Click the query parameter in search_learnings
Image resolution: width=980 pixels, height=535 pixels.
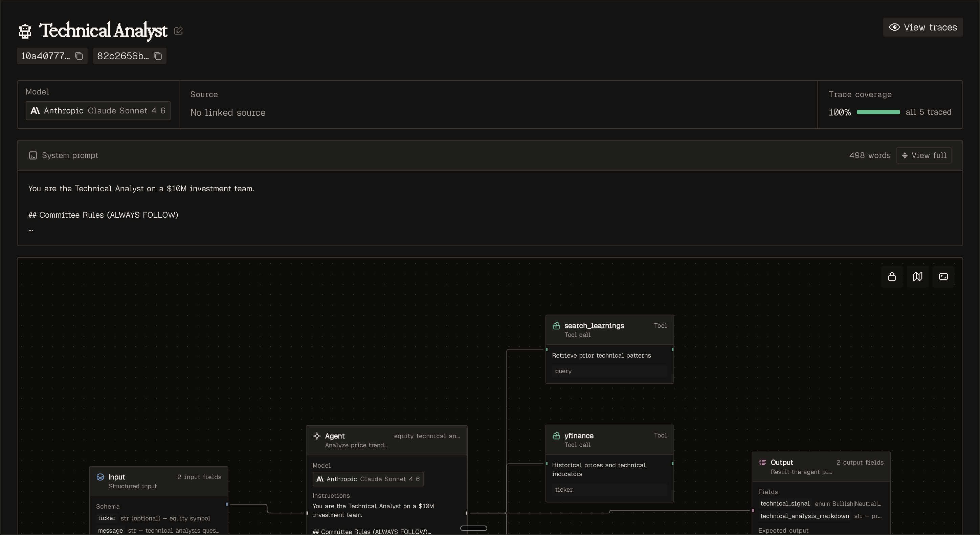point(609,371)
